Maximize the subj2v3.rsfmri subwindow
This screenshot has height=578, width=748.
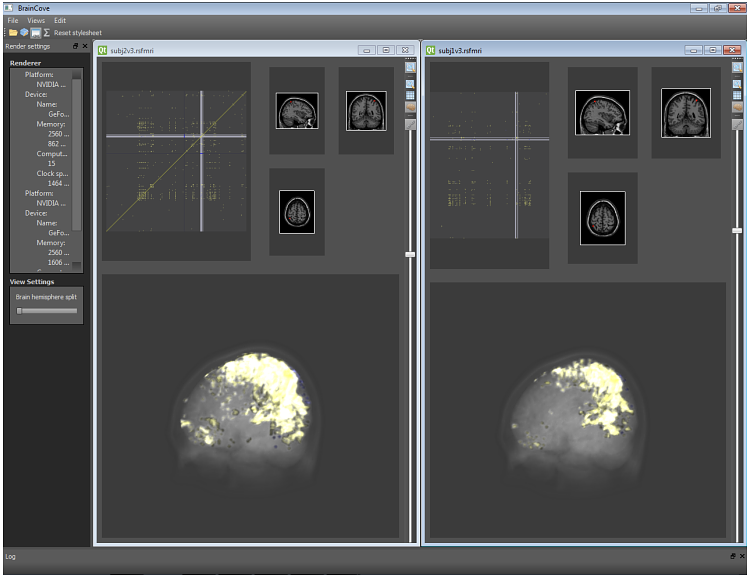tap(386, 50)
